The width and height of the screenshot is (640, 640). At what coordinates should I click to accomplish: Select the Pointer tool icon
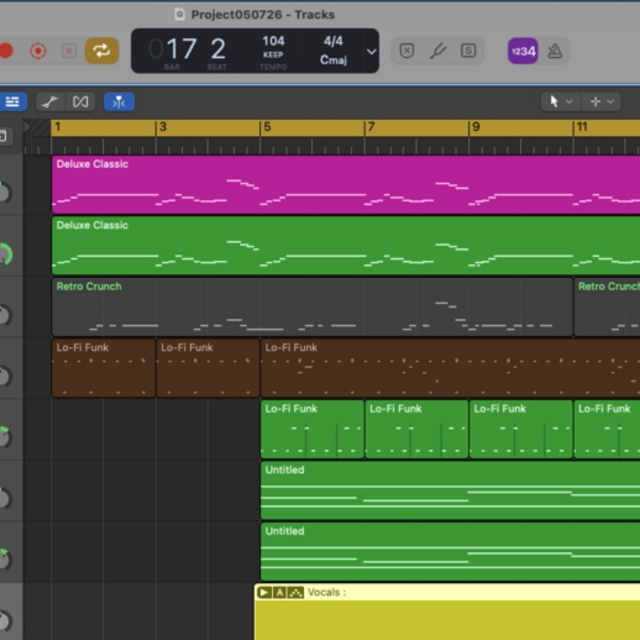tap(554, 101)
